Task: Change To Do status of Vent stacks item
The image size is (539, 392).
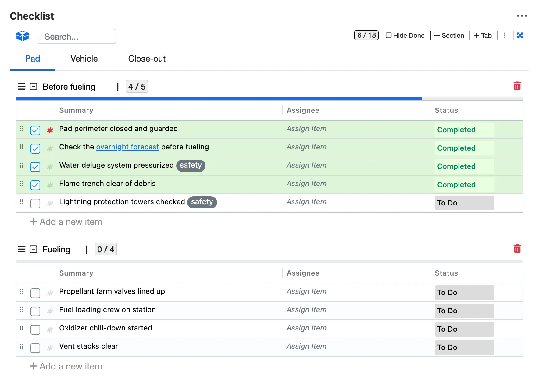Action: click(464, 347)
